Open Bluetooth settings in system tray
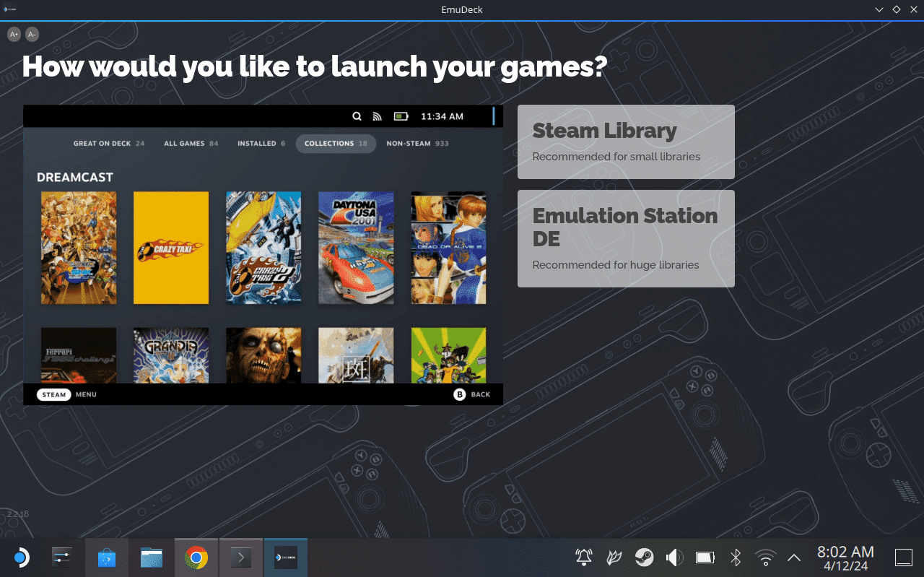 point(736,558)
